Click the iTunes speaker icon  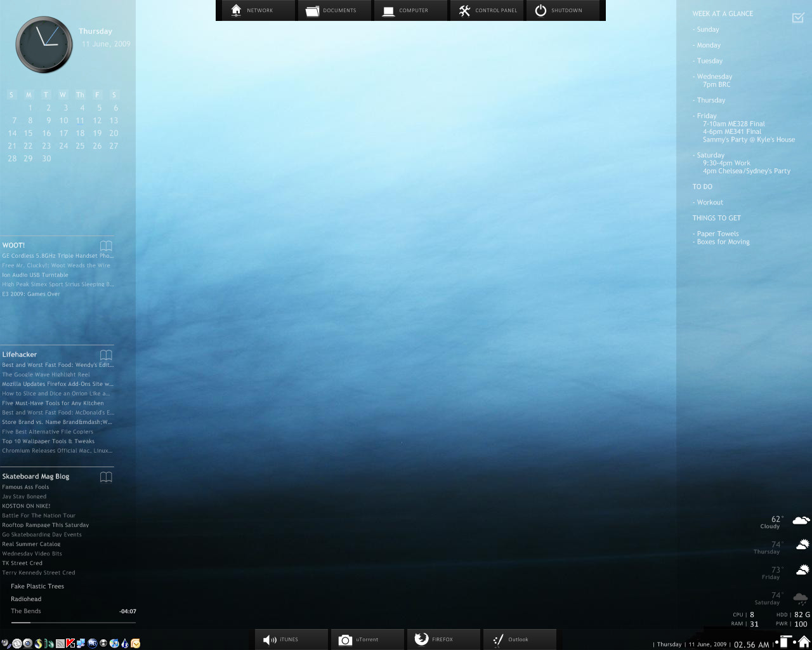pyautogui.click(x=270, y=640)
